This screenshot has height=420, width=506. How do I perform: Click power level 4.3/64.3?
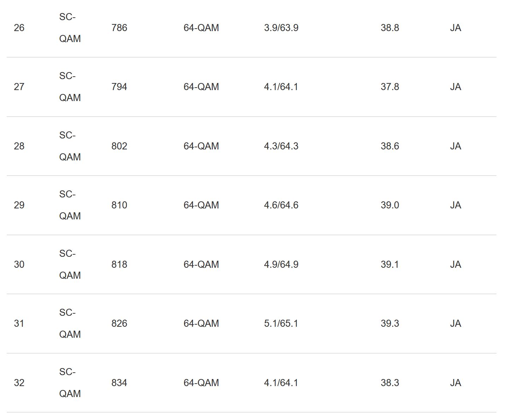click(281, 146)
